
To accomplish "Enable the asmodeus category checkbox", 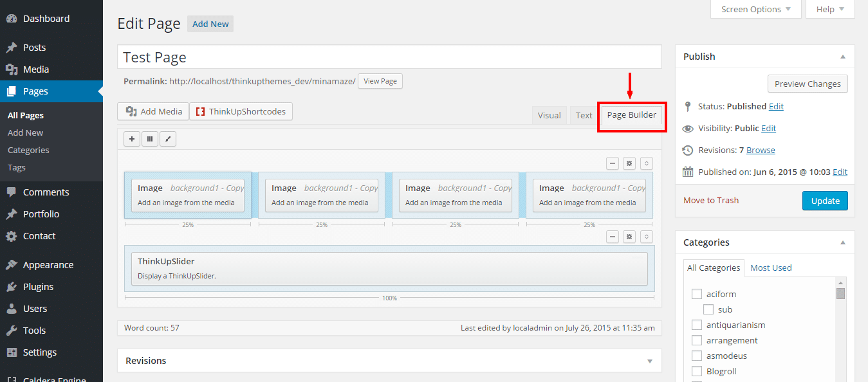I will coord(696,356).
